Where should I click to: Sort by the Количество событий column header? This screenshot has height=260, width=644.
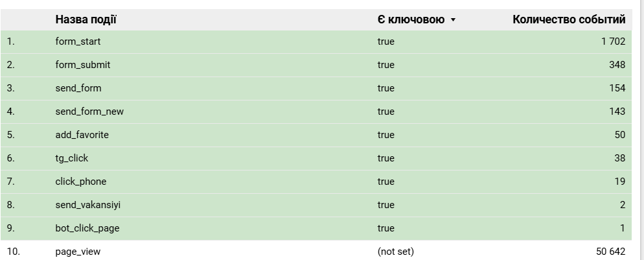coord(568,19)
